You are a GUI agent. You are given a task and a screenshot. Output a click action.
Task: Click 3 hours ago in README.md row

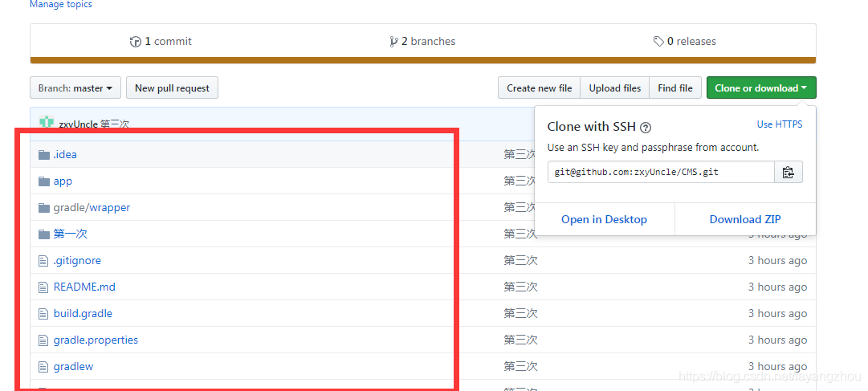pyautogui.click(x=778, y=287)
